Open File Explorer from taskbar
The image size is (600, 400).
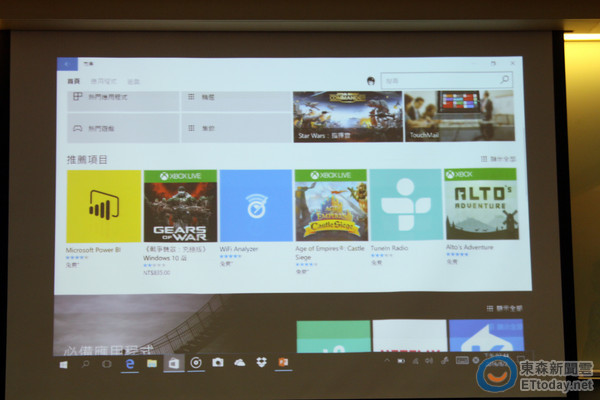pos(152,363)
